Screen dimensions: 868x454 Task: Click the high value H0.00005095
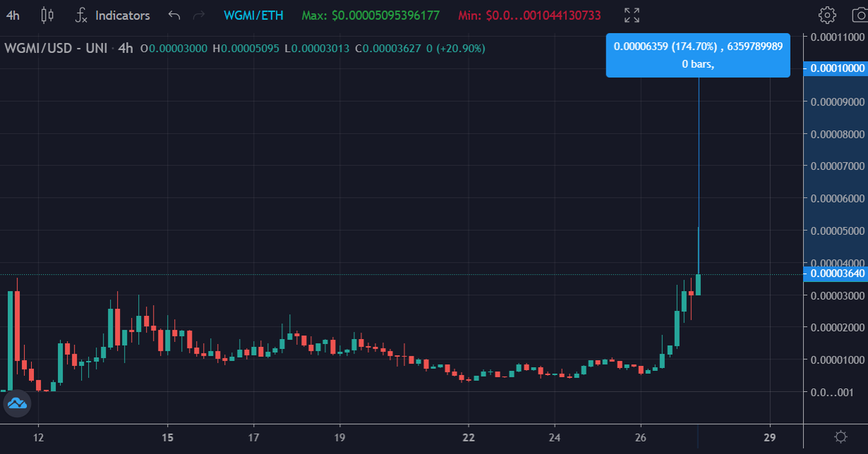(245, 48)
